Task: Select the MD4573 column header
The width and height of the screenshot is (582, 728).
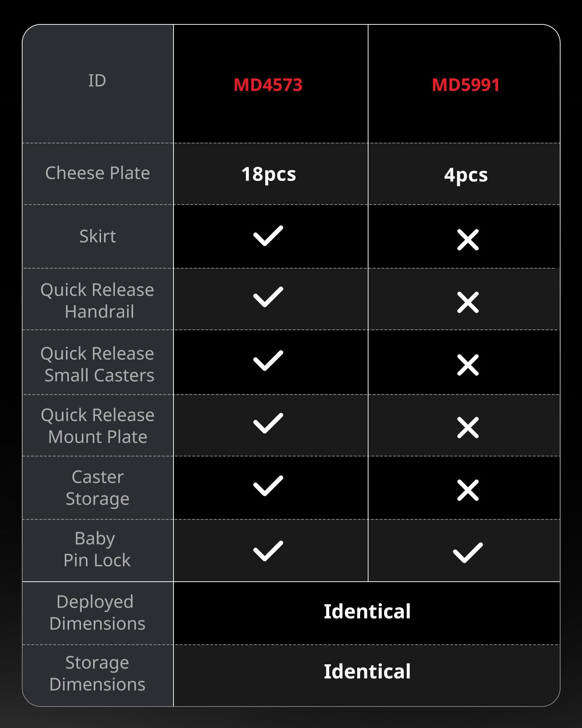Action: 268,85
